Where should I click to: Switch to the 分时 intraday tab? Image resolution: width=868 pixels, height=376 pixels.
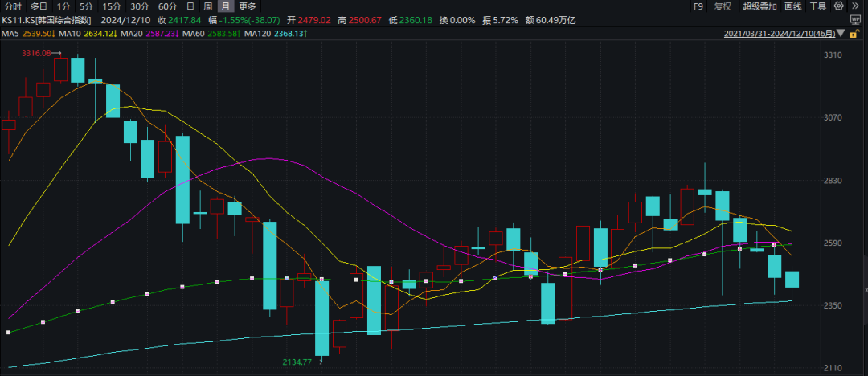pyautogui.click(x=13, y=6)
